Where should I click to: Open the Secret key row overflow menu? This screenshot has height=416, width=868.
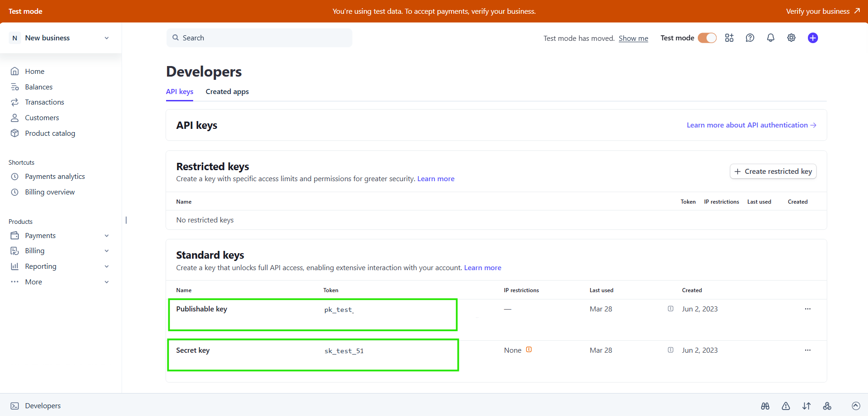807,350
